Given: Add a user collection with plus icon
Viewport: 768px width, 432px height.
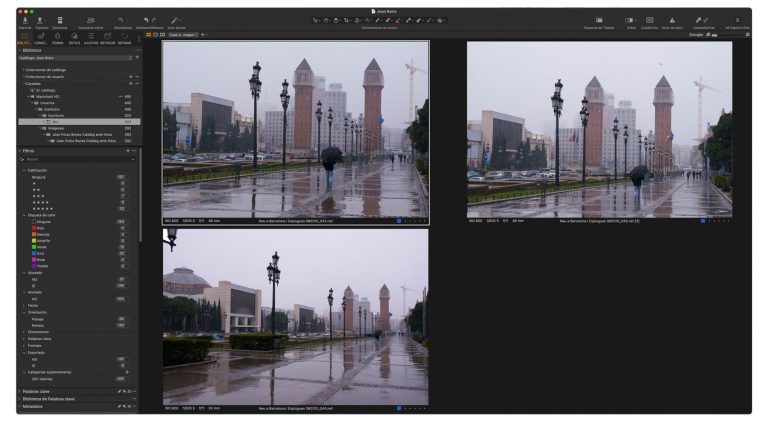Looking at the screenshot, I should pyautogui.click(x=131, y=77).
